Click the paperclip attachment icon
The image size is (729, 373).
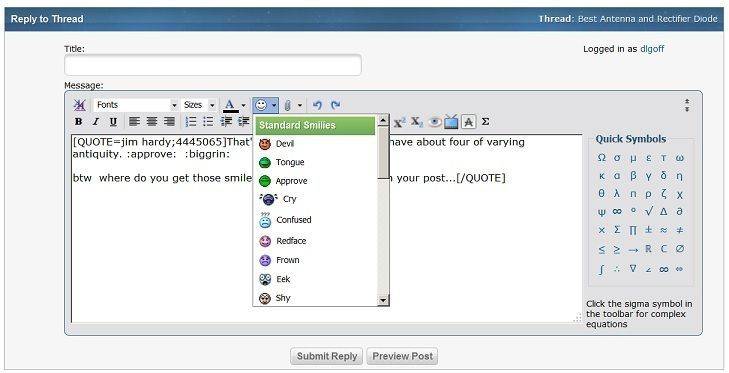point(288,106)
